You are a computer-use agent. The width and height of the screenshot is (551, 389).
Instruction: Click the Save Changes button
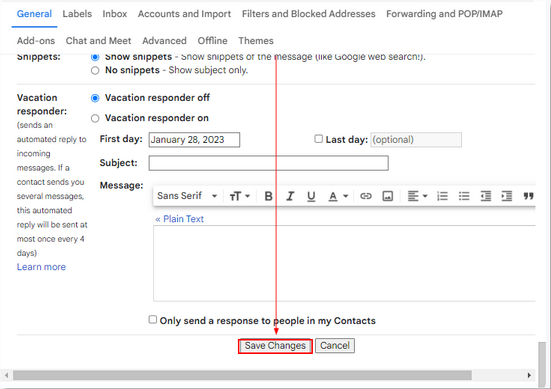(275, 346)
